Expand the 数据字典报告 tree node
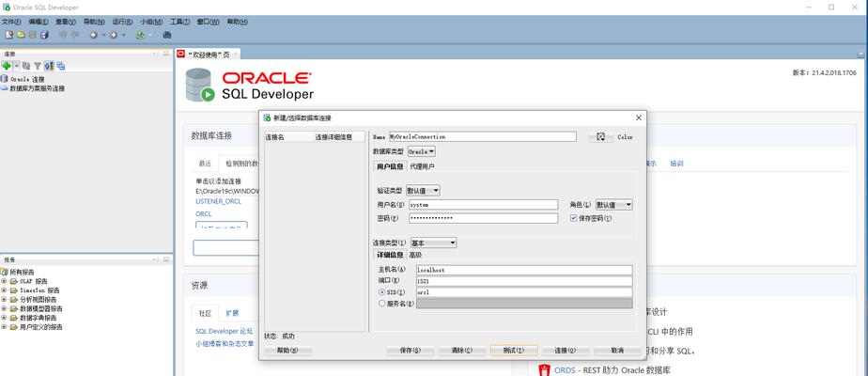 pyautogui.click(x=4, y=318)
